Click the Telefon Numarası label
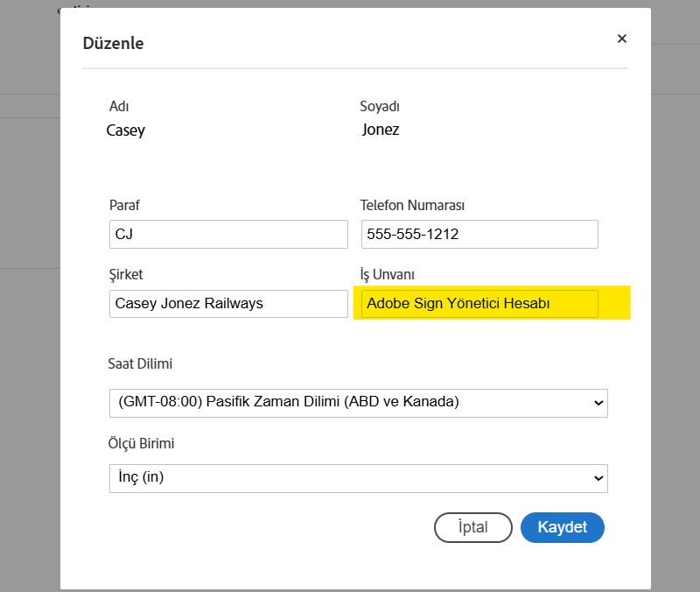 (412, 205)
